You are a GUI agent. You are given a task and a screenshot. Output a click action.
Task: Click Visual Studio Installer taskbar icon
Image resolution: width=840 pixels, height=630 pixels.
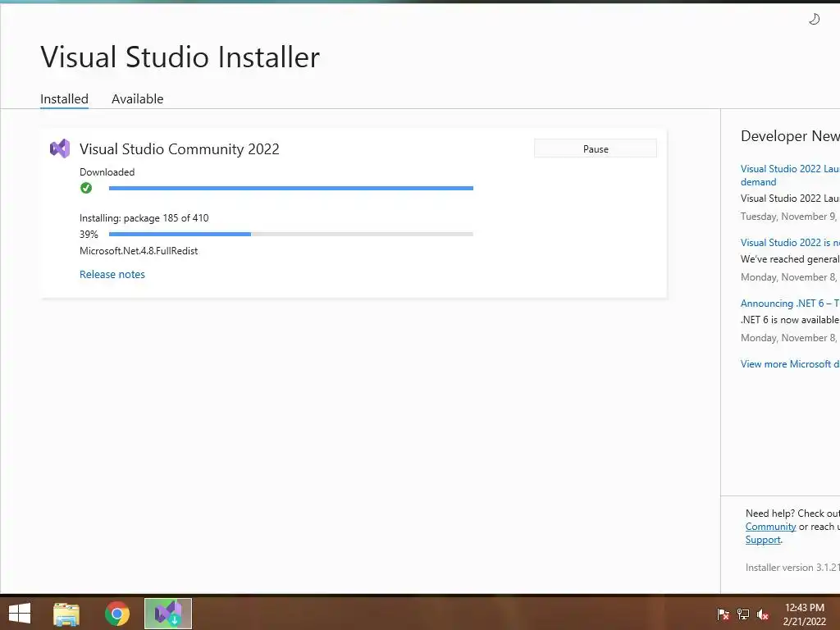168,614
